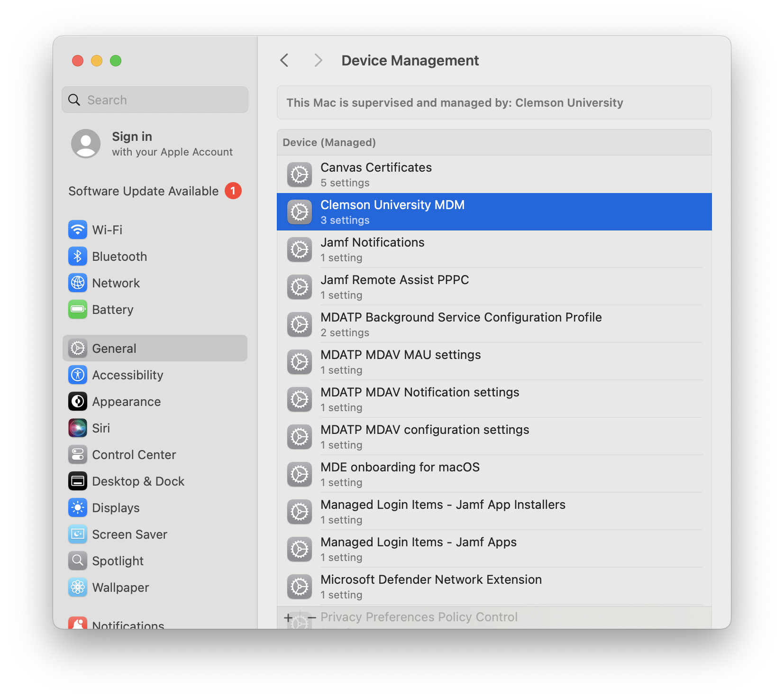Click '3 settings' under Clemson University MDM
Screen dimensions: 784x699
(345, 220)
